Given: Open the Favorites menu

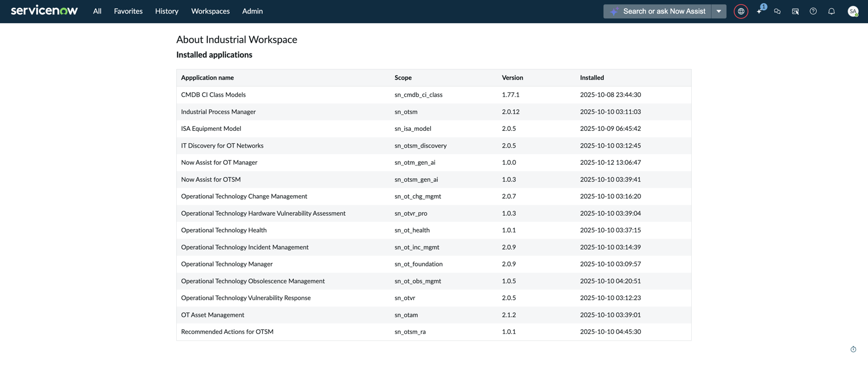Looking at the screenshot, I should [128, 11].
